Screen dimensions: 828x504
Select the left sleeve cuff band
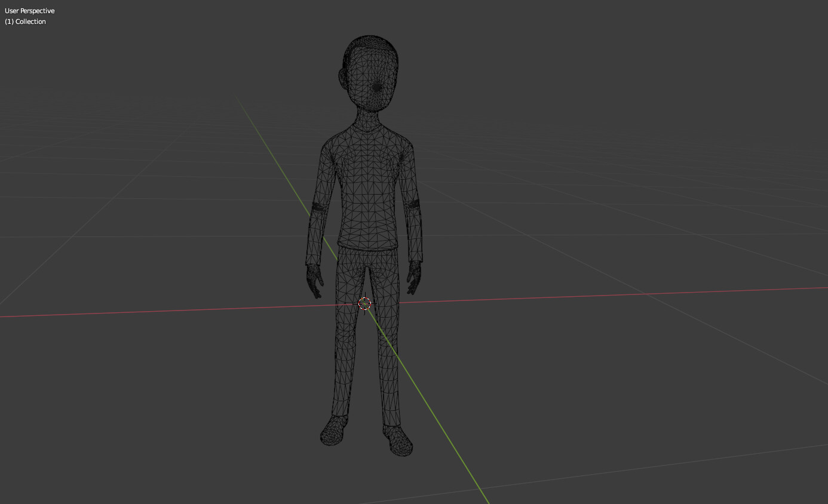(x=412, y=204)
